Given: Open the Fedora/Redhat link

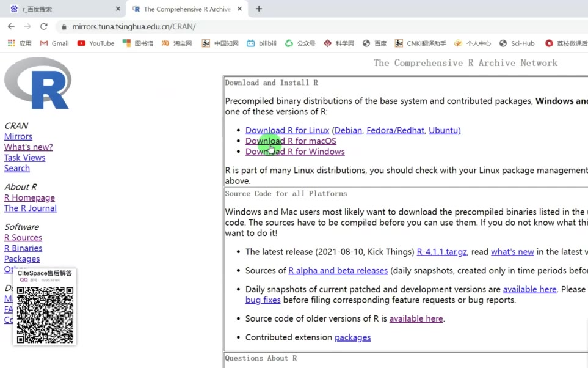Looking at the screenshot, I should pyautogui.click(x=395, y=130).
